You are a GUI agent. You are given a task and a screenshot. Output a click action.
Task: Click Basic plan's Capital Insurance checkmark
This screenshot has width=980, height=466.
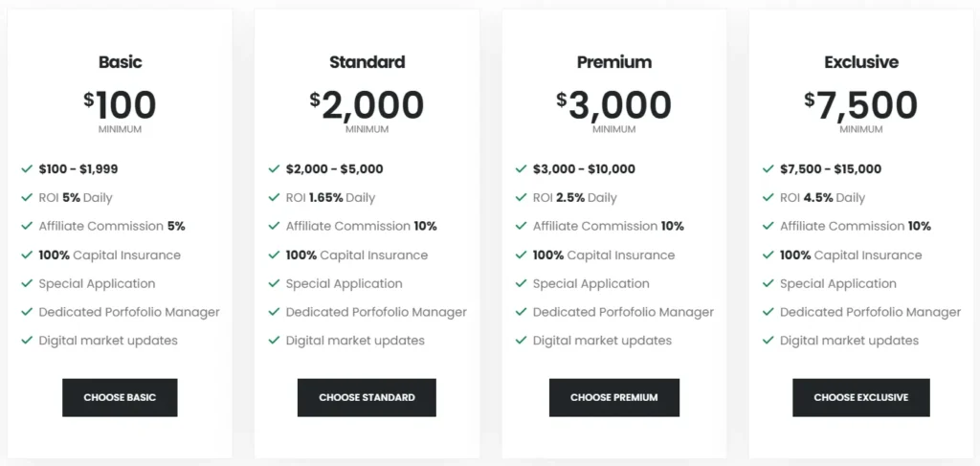coord(27,255)
